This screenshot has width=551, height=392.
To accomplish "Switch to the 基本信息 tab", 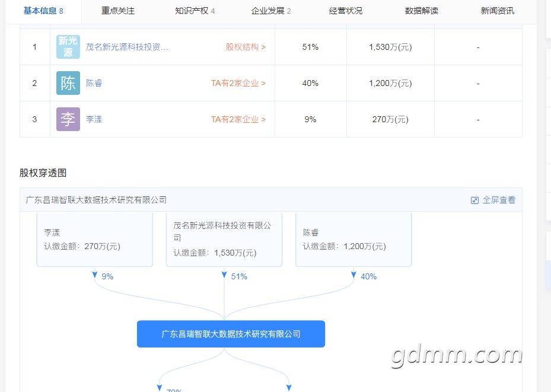I will (x=43, y=11).
